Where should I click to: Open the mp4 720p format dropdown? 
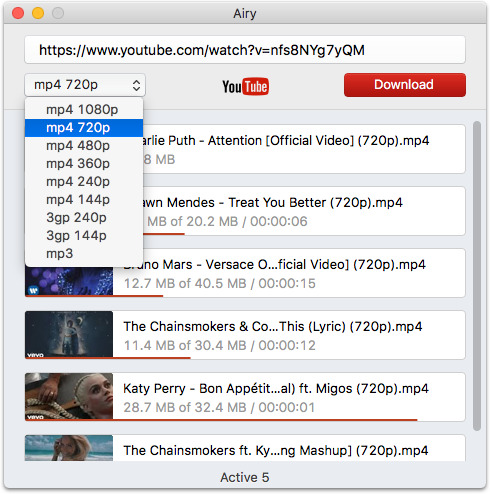85,85
